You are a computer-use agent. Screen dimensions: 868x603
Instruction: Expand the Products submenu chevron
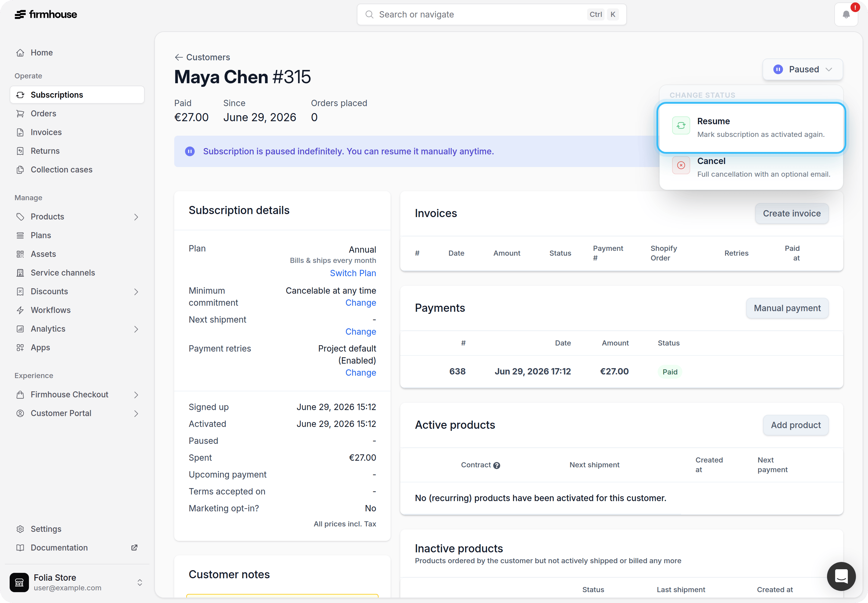click(x=136, y=217)
